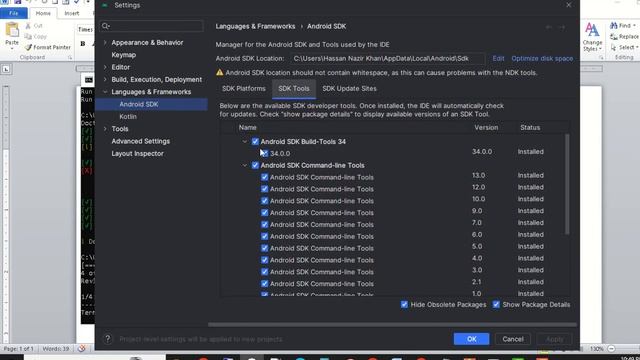Click the back navigation arrow in Settings
Viewport: 640px width, 360px height.
tap(549, 27)
